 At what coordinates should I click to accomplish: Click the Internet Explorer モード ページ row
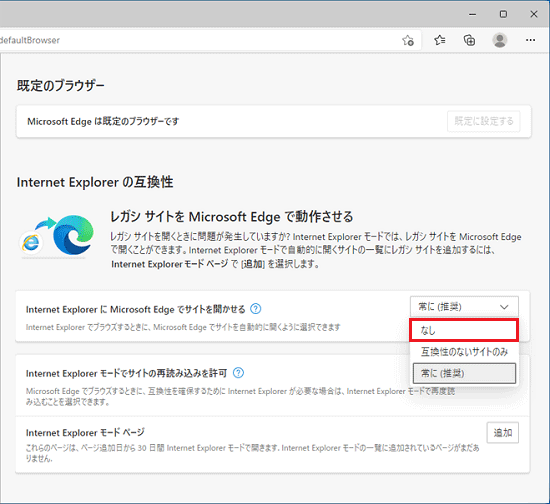coord(272,444)
